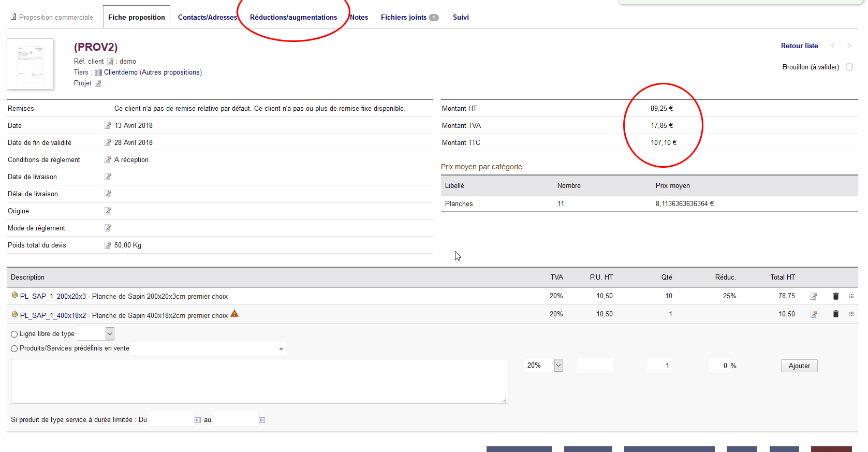Edit the PL_SAP_1_400x18x2 line item
The image size is (868, 452).
[814, 314]
